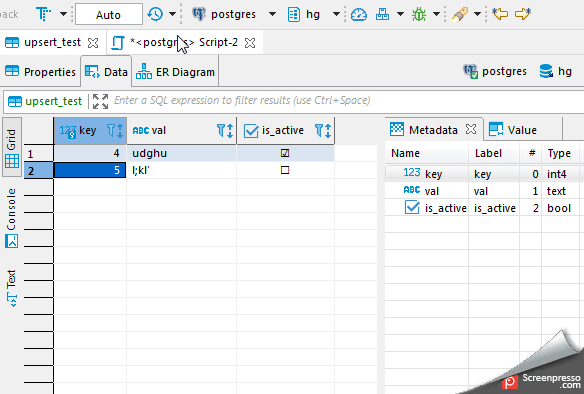
Task: Click the hg database link near ER Diagram
Action: [556, 71]
